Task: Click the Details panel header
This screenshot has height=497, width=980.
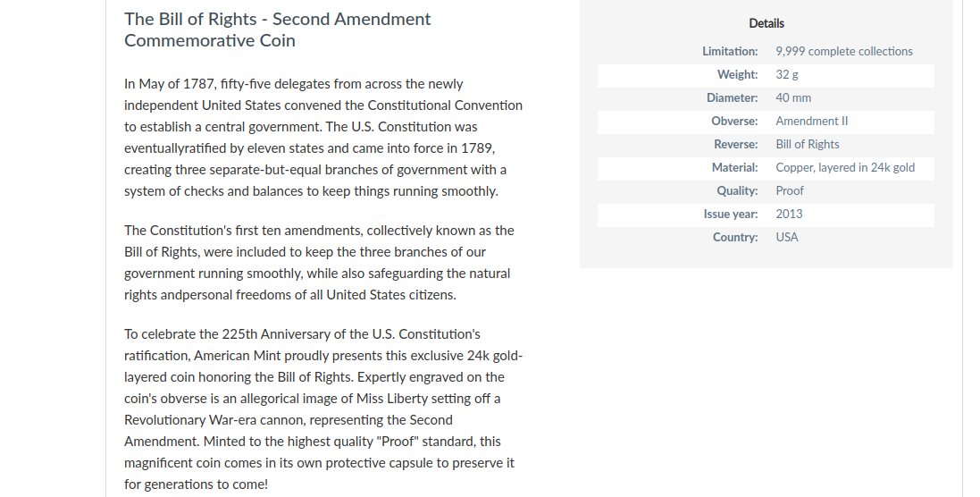Action: 766,23
